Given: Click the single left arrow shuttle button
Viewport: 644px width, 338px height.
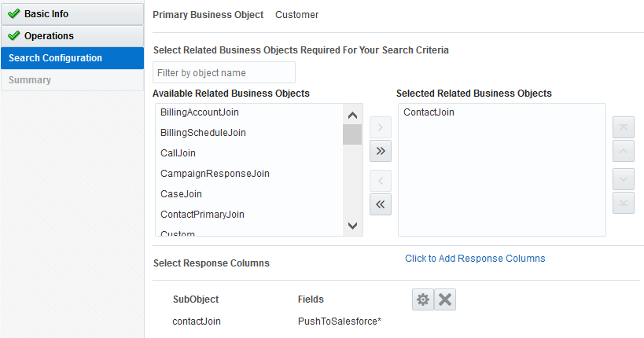Looking at the screenshot, I should point(381,180).
